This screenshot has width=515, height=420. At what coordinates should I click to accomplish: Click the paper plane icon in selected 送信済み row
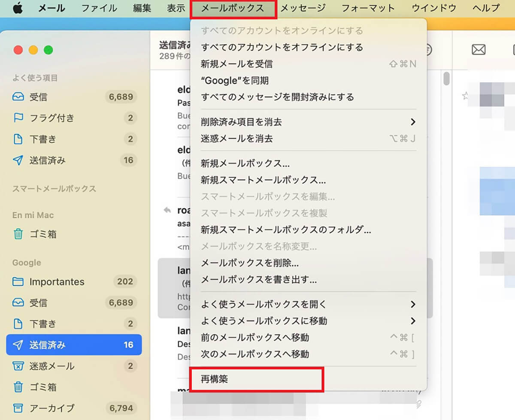18,345
